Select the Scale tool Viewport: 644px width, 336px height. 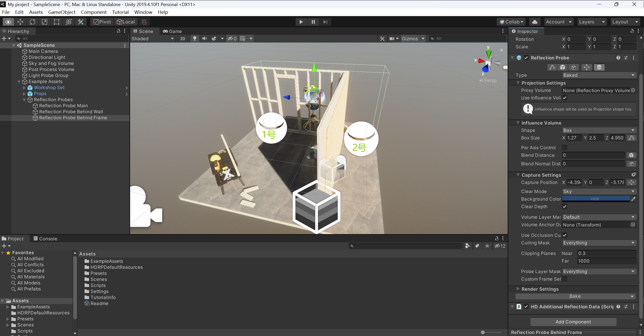click(x=45, y=22)
